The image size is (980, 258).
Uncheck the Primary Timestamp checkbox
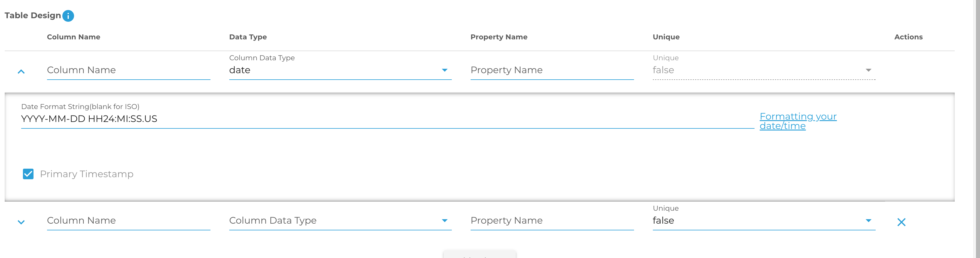[x=28, y=174]
